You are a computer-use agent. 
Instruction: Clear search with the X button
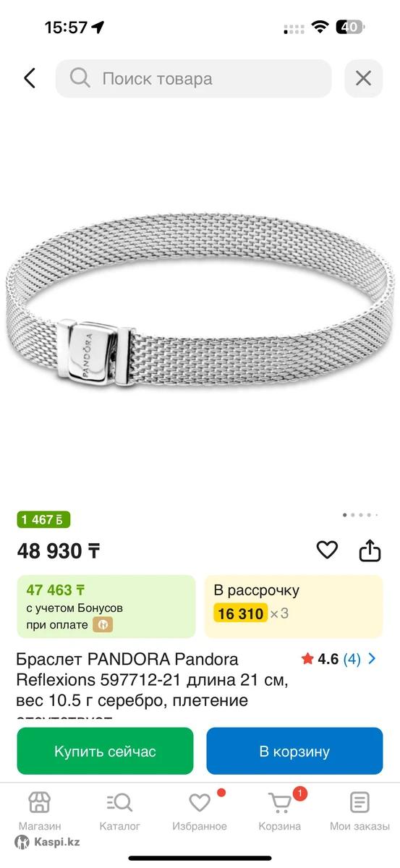coord(363,78)
